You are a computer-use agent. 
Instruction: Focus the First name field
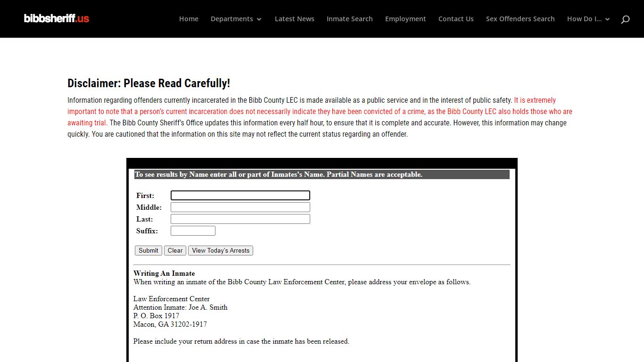[x=240, y=196]
